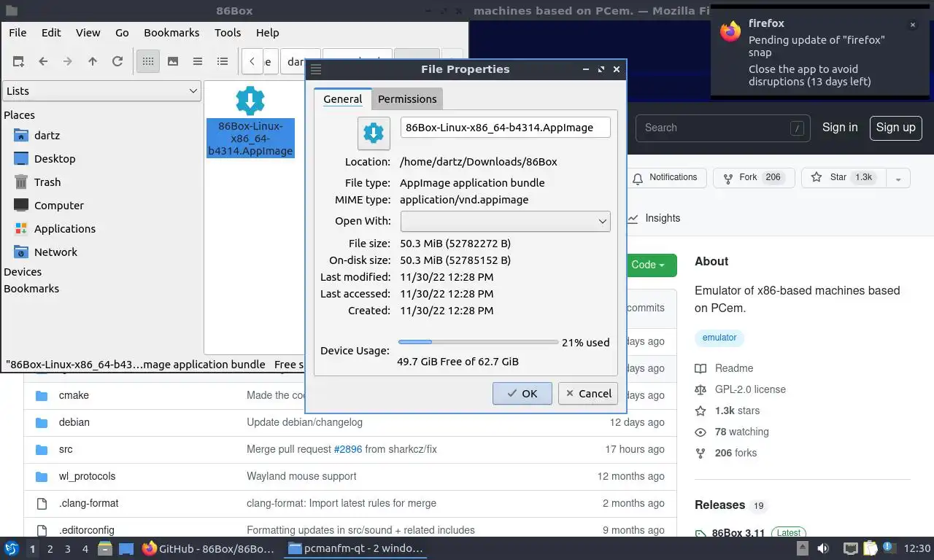The width and height of the screenshot is (934, 560).
Task: Open the Insights tab on GitHub
Action: coord(653,218)
